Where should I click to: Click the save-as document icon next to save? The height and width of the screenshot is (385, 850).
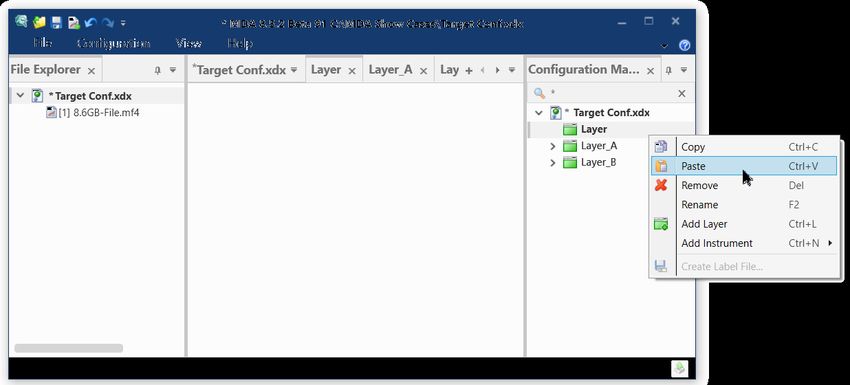coord(74,22)
